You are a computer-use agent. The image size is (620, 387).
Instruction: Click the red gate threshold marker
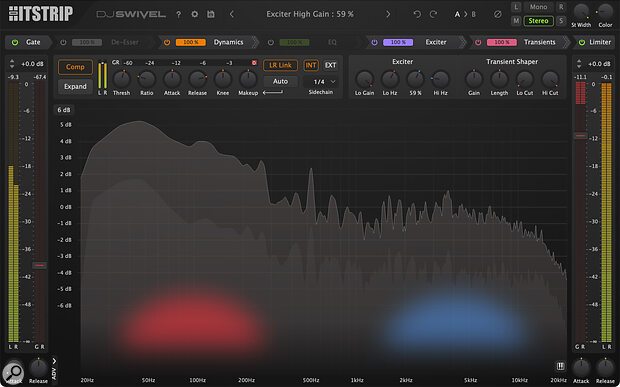[39, 265]
